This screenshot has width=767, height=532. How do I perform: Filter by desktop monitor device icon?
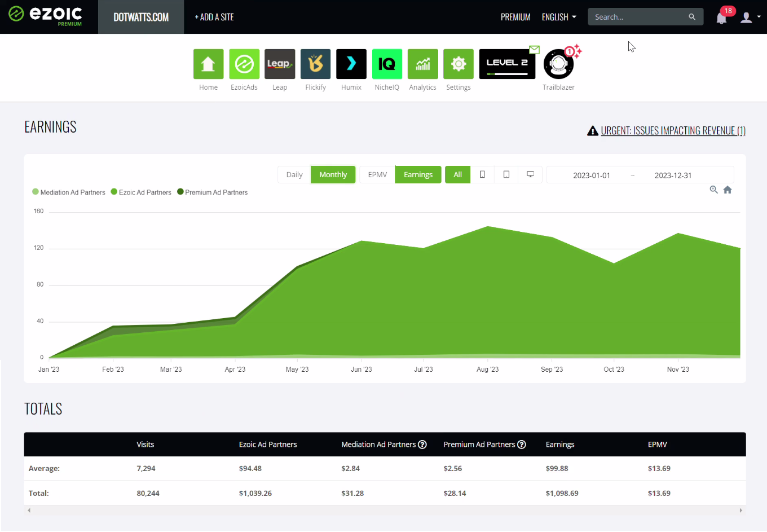[x=530, y=174]
